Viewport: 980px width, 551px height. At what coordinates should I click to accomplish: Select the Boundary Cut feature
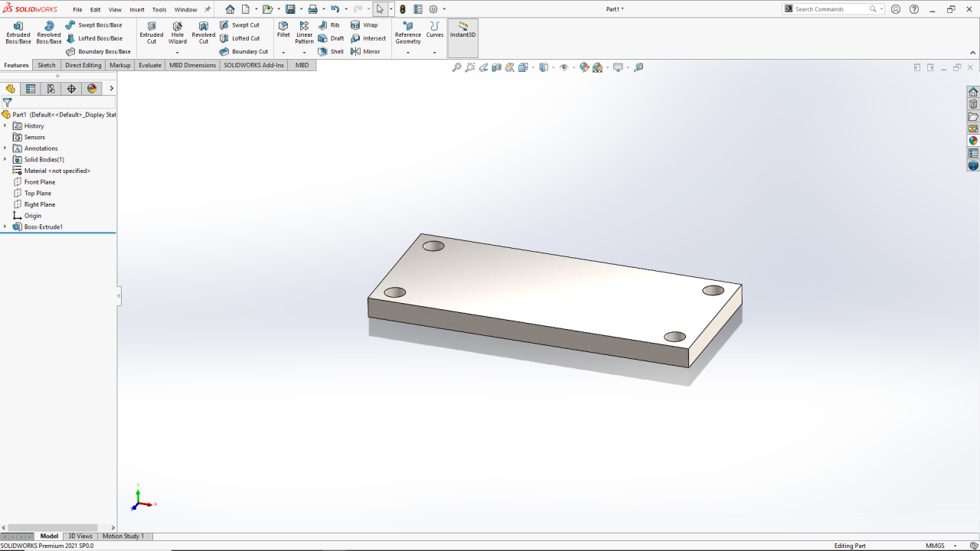243,51
